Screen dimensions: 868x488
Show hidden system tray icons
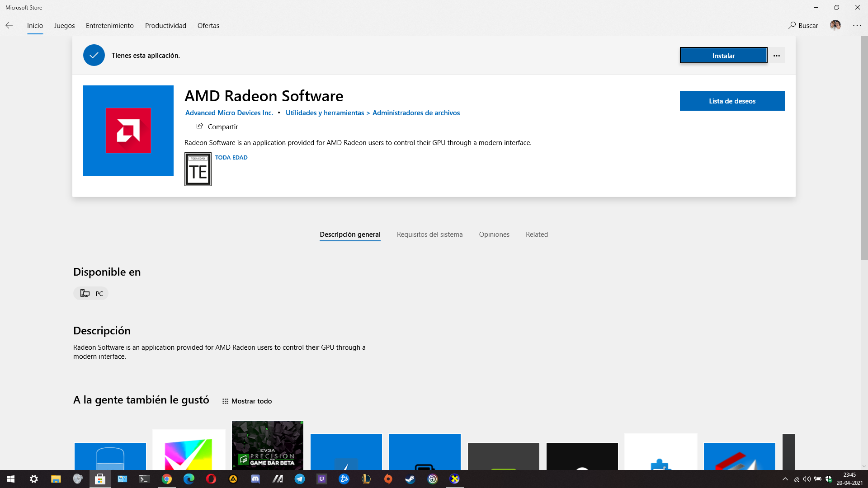[x=785, y=479]
